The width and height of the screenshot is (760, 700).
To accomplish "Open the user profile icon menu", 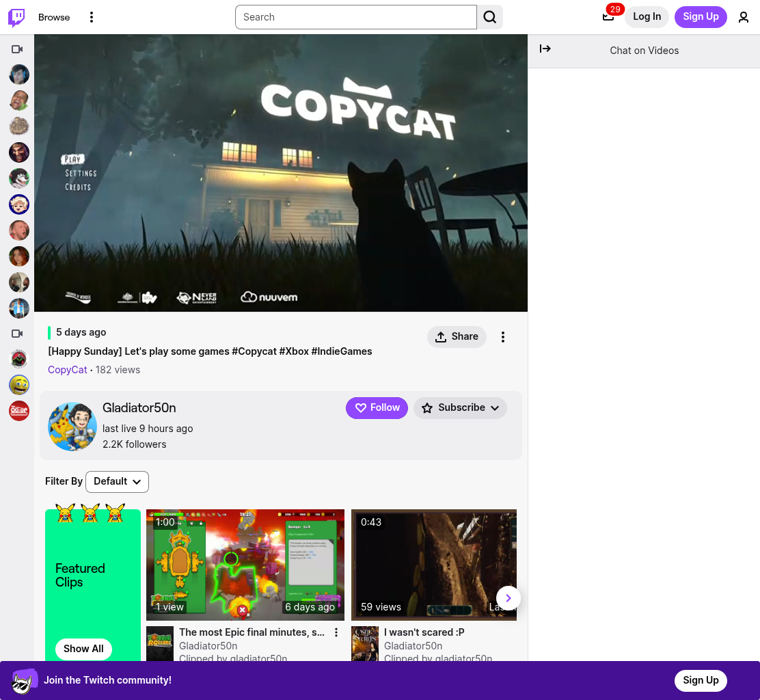I will pos(743,17).
